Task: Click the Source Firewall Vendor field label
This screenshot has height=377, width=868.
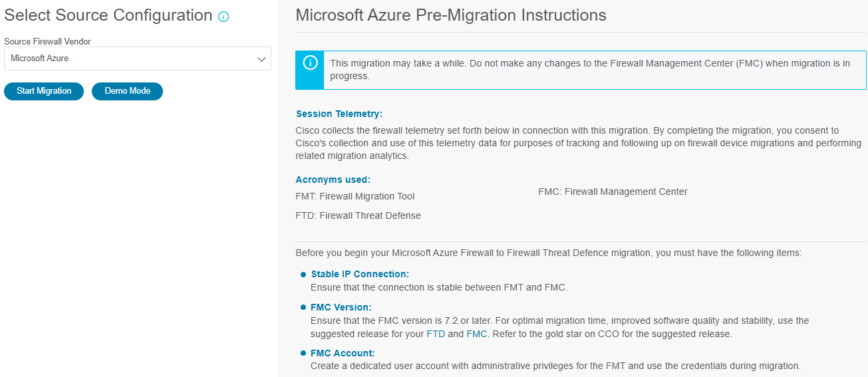Action: tap(47, 41)
